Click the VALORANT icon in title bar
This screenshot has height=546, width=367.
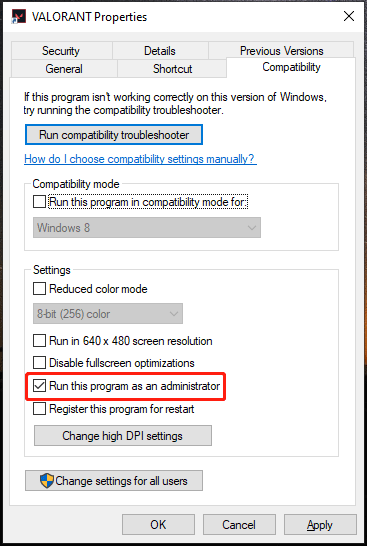pos(18,16)
